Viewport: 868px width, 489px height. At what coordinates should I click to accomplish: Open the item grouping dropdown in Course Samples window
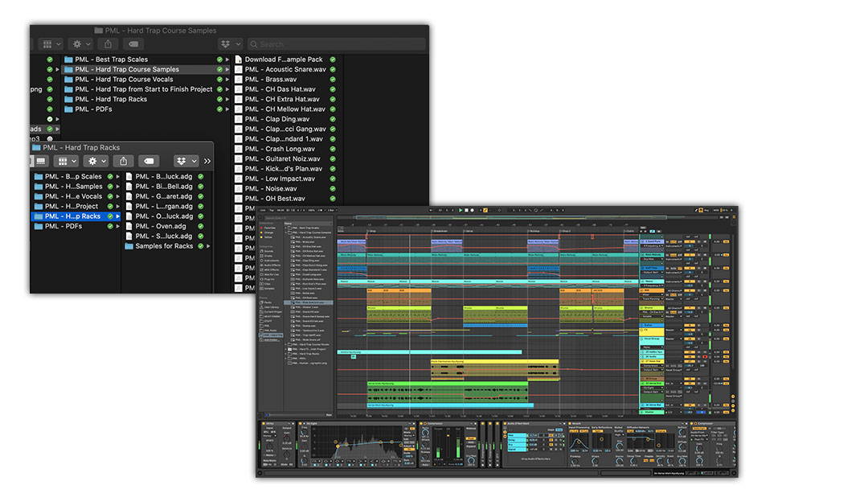pyautogui.click(x=51, y=43)
